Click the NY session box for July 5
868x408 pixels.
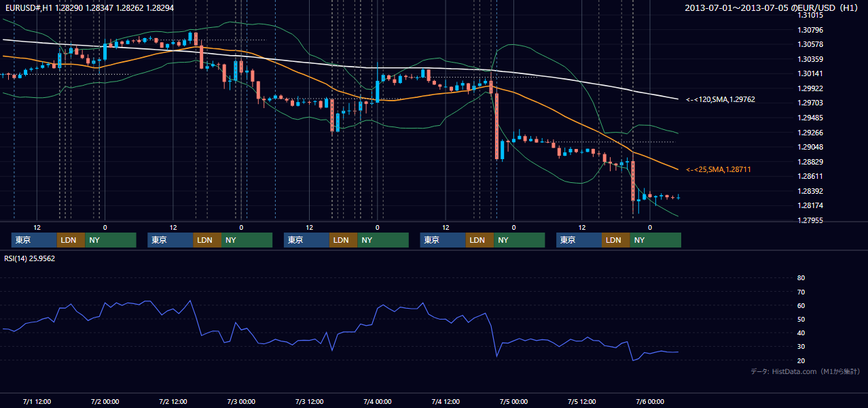[655, 240]
